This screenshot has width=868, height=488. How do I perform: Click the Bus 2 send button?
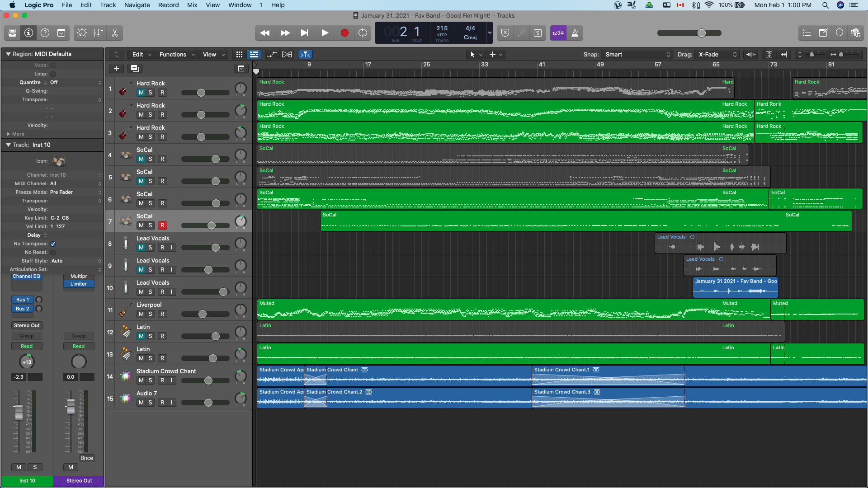pos(22,309)
